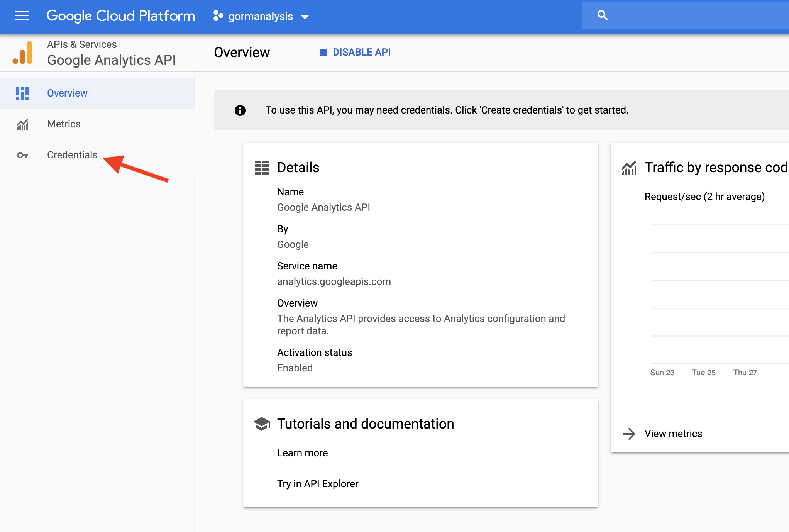
Task: Expand the gormanalysis project dropdown arrow
Action: (305, 17)
